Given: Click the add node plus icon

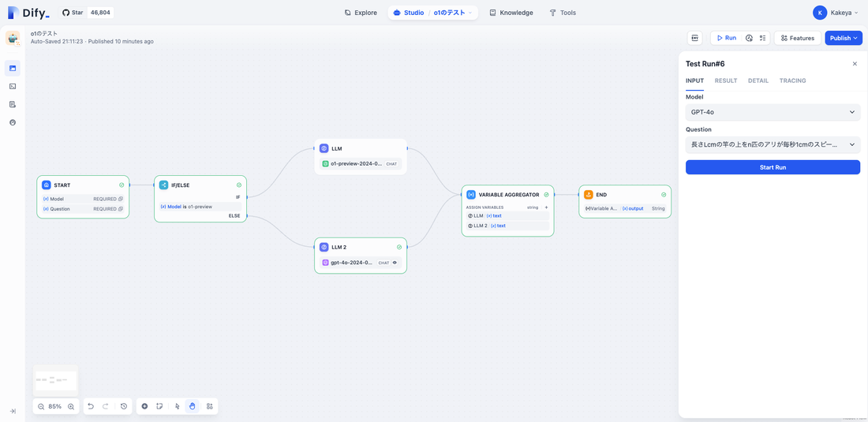Looking at the screenshot, I should (144, 406).
